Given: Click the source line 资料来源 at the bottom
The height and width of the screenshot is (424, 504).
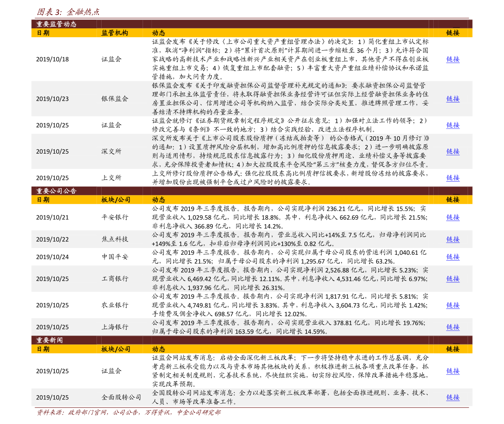Looking at the screenshot, I should [129, 413].
